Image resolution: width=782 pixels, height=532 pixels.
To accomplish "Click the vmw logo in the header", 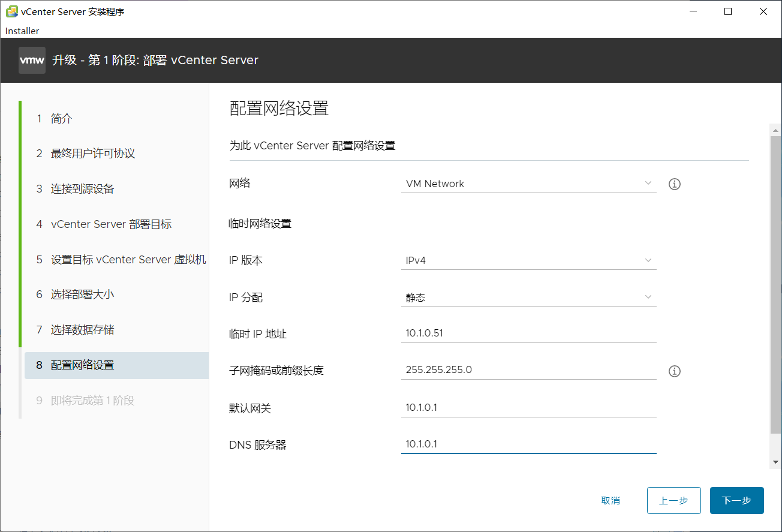I will pos(32,60).
